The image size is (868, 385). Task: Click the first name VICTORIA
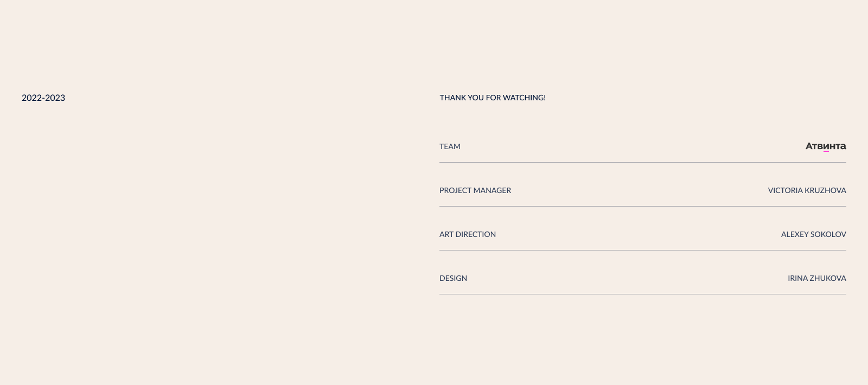click(786, 191)
